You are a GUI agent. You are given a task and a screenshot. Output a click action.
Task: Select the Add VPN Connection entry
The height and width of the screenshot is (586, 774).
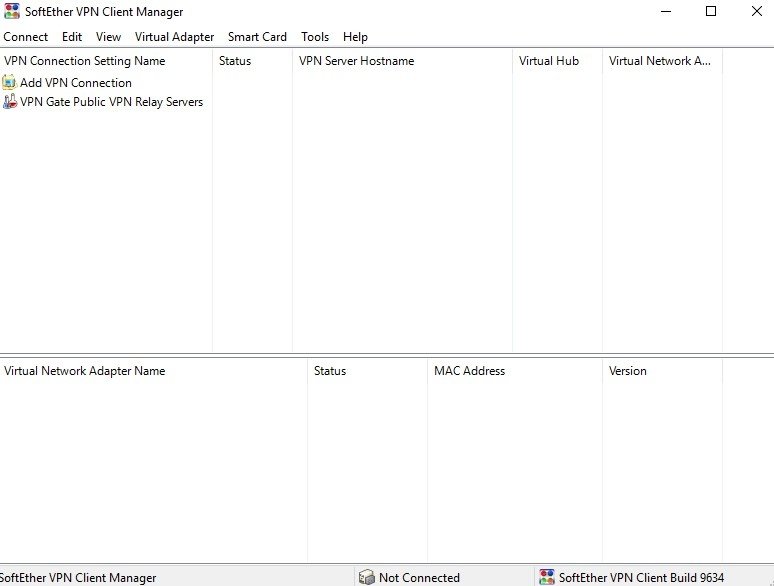[76, 82]
